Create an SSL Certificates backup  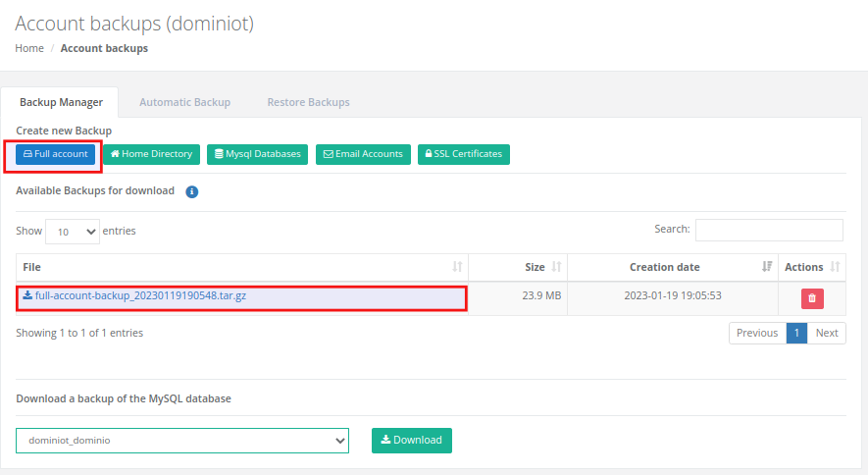(464, 154)
